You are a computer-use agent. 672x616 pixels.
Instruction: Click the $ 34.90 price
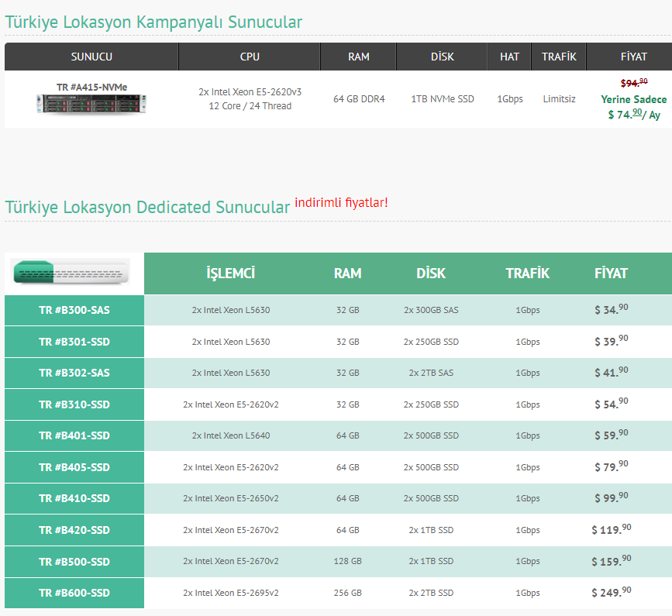click(x=611, y=309)
